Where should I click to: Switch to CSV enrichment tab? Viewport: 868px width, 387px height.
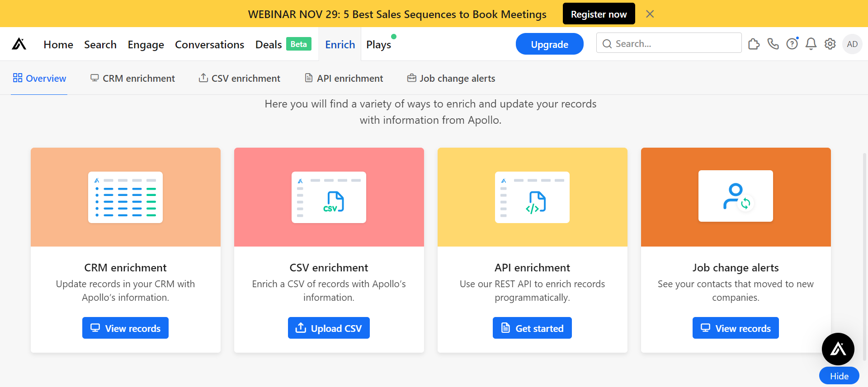point(240,78)
